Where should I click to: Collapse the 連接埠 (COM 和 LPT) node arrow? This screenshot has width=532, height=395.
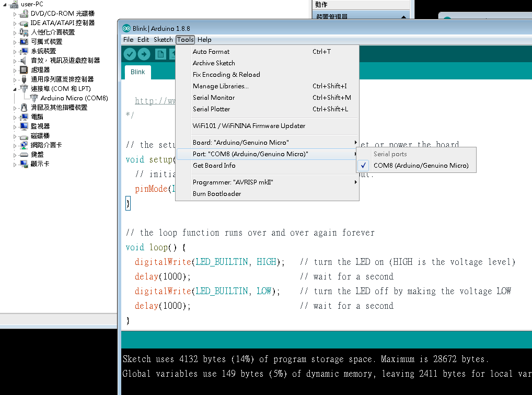click(x=15, y=89)
